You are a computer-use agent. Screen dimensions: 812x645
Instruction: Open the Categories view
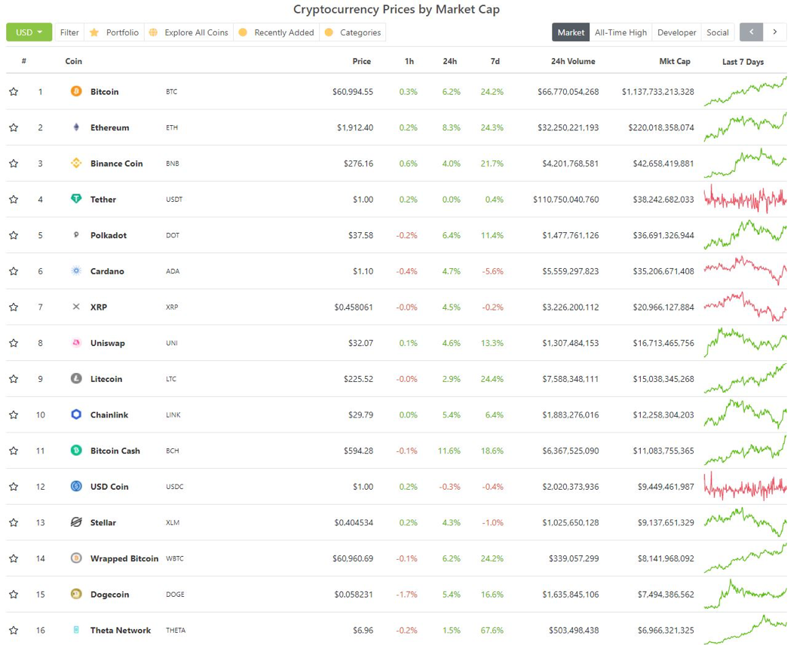point(353,32)
